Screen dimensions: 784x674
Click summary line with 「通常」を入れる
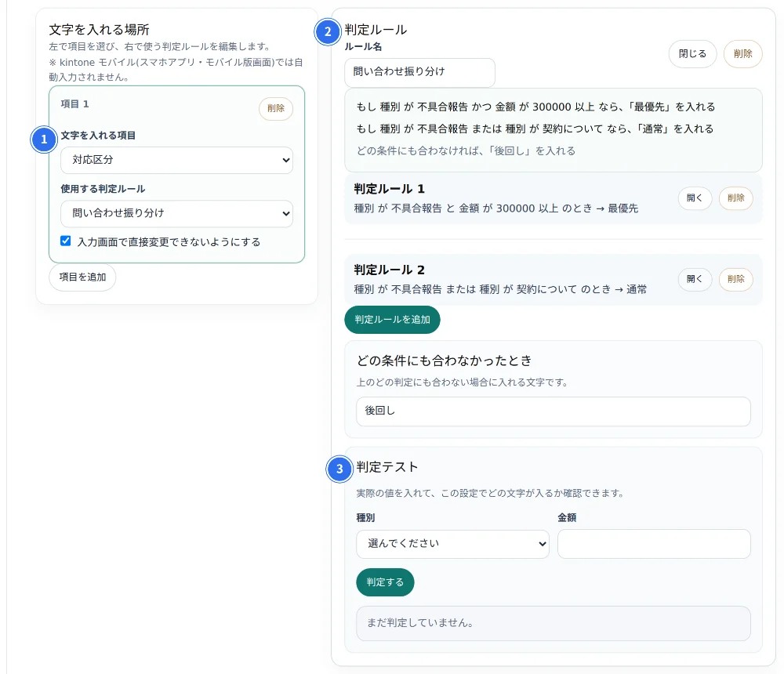pyautogui.click(x=535, y=129)
